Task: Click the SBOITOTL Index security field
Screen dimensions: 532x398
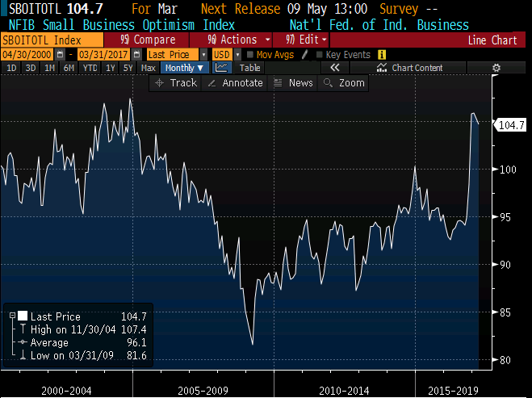Action: (x=52, y=40)
